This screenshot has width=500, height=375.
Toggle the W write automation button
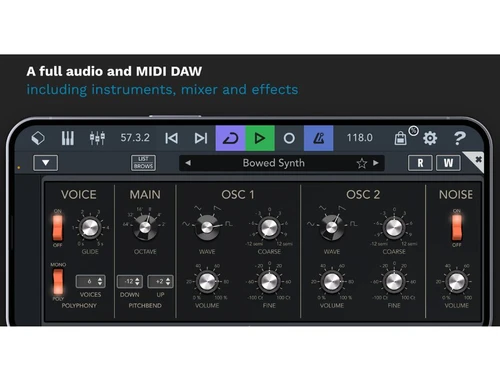click(448, 163)
